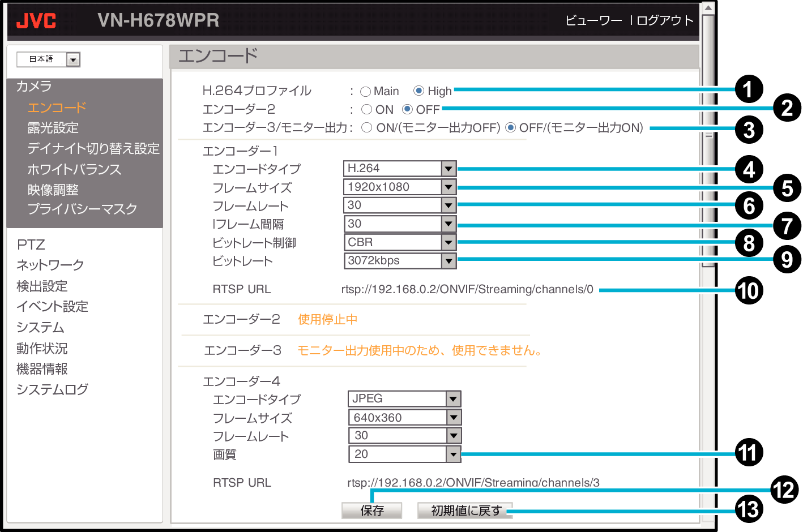Click the page scrollbar up arrow
This screenshot has height=532, width=803.
708,8
